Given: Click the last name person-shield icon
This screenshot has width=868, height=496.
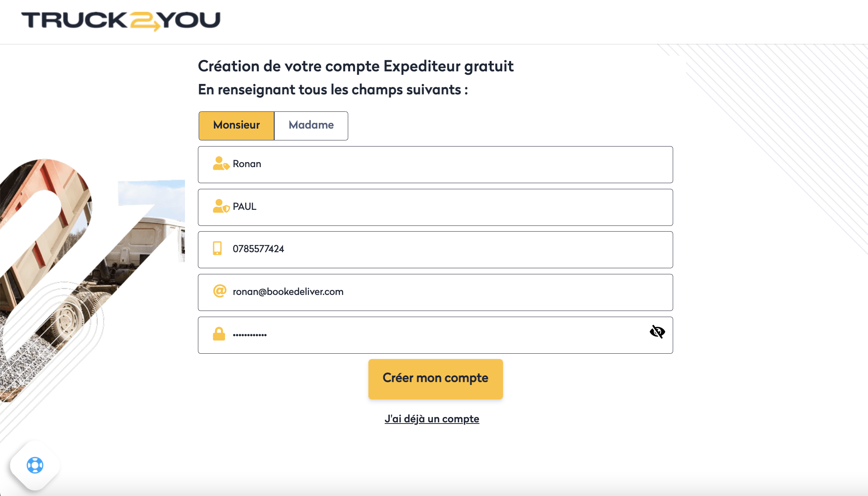Looking at the screenshot, I should coord(220,206).
